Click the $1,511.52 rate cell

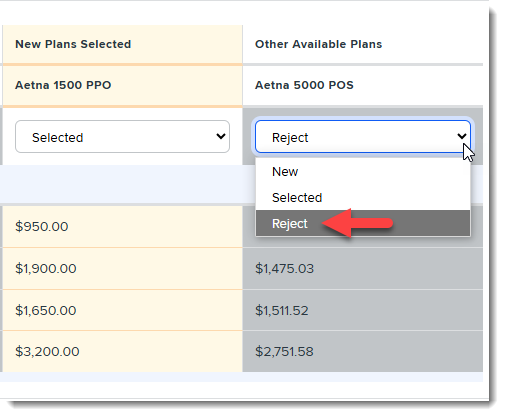tap(363, 310)
